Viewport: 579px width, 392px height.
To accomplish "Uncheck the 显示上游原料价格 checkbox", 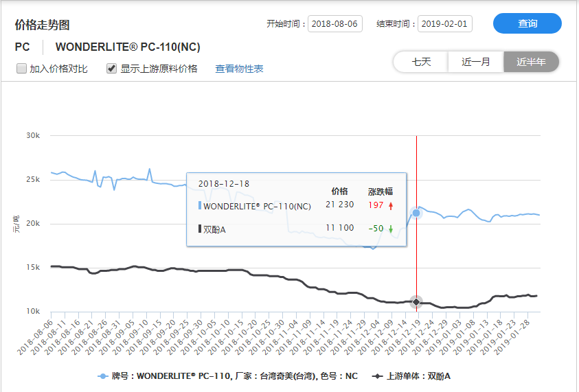I will pos(111,69).
